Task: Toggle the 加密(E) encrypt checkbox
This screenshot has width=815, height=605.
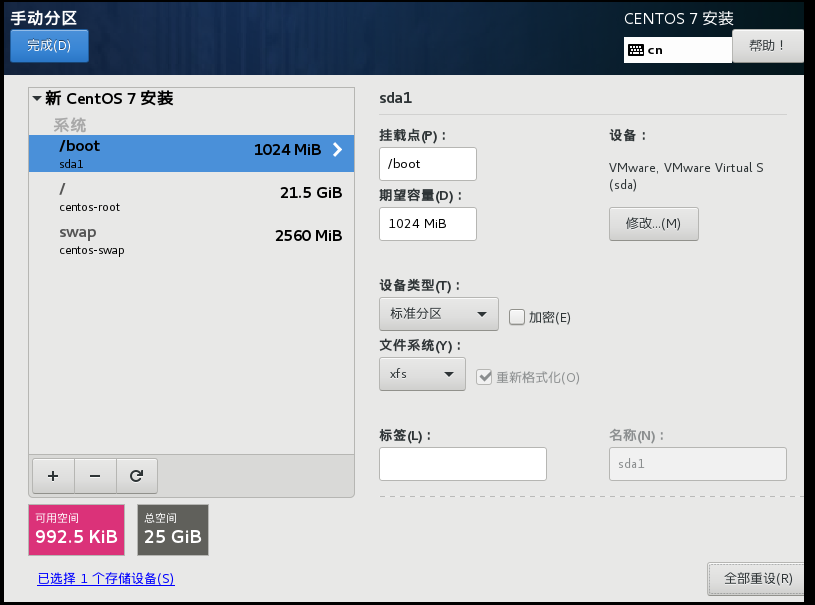Action: point(517,317)
